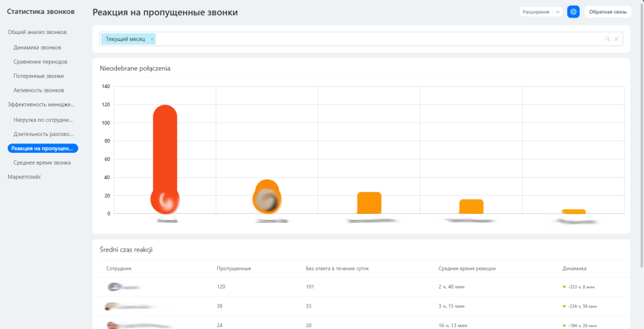Open the blue gear settings button

coord(573,12)
